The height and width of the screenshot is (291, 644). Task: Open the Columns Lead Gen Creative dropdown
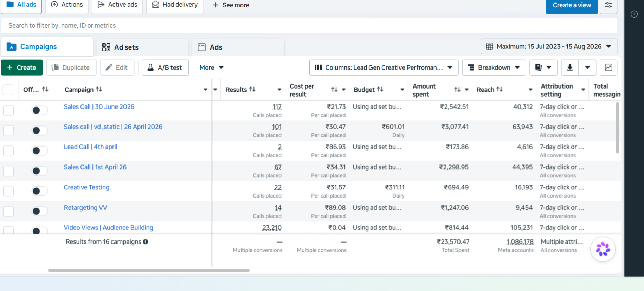point(384,67)
